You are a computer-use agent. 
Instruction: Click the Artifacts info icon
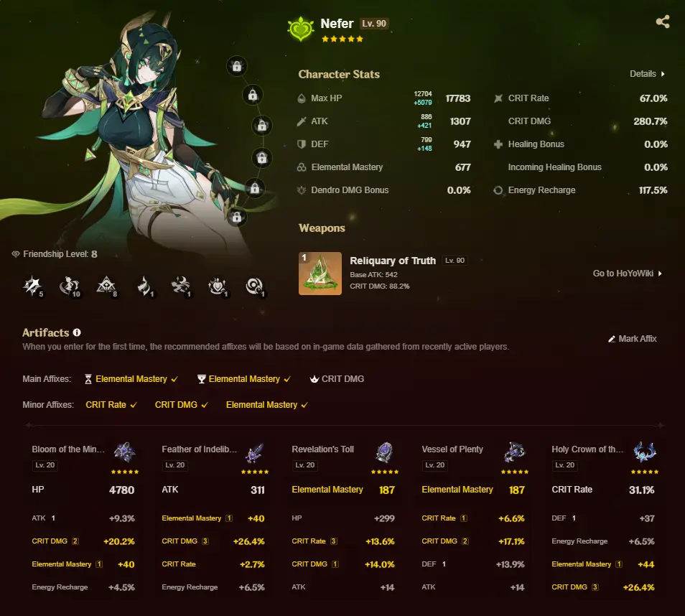pos(77,332)
